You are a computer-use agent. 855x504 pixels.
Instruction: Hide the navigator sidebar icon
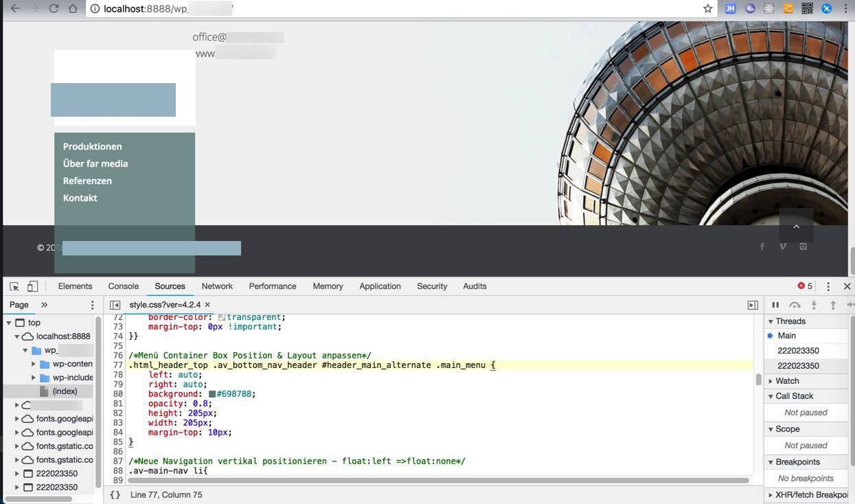point(115,305)
